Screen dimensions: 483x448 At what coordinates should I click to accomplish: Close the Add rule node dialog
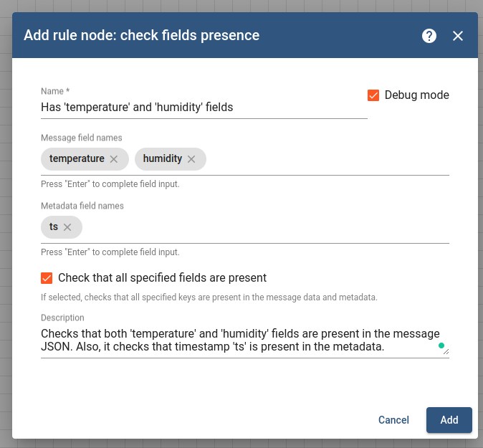458,36
